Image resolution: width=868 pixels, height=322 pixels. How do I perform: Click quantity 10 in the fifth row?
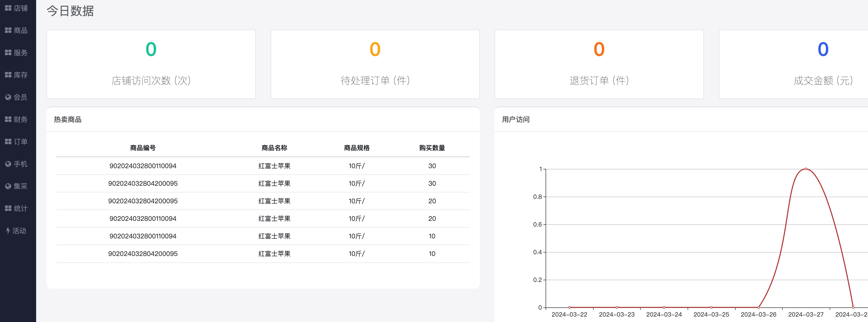tap(432, 236)
